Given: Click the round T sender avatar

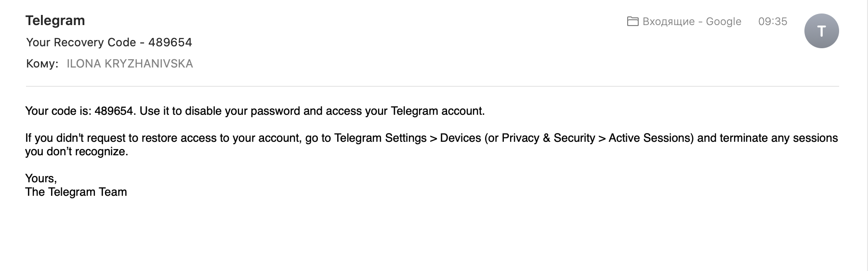Looking at the screenshot, I should coord(822,31).
